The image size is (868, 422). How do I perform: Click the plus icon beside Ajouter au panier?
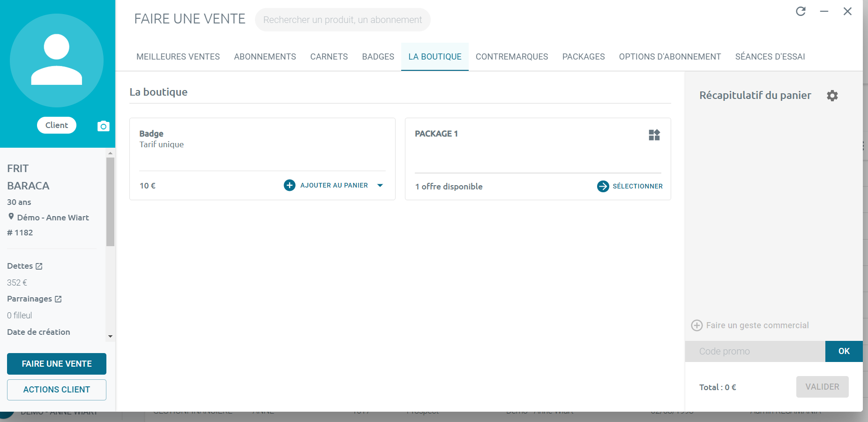click(x=290, y=185)
